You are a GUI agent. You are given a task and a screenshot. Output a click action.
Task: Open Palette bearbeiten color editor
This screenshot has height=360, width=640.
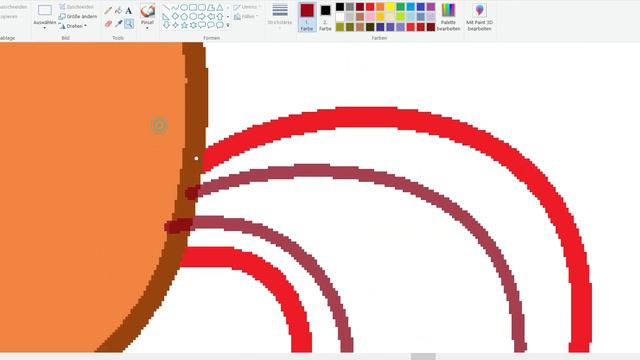pos(448,17)
